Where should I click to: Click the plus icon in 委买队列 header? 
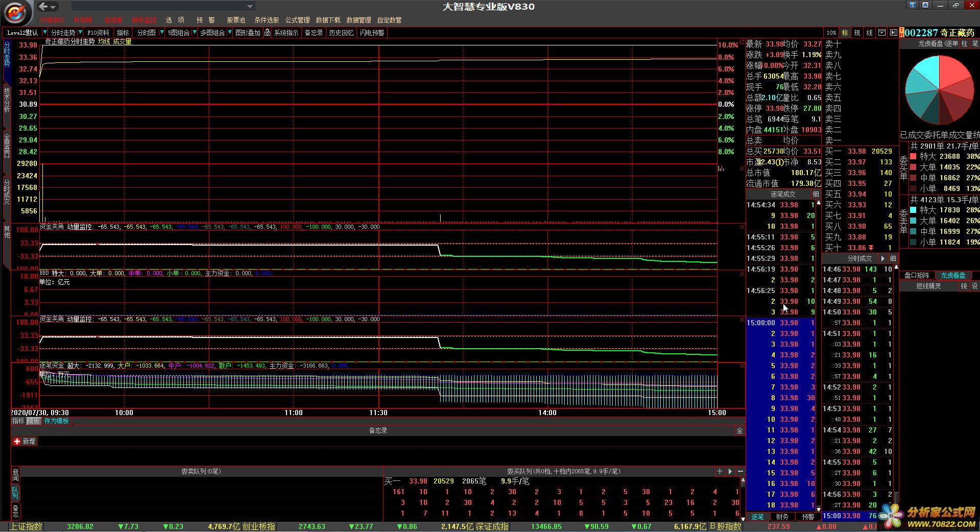(720, 471)
